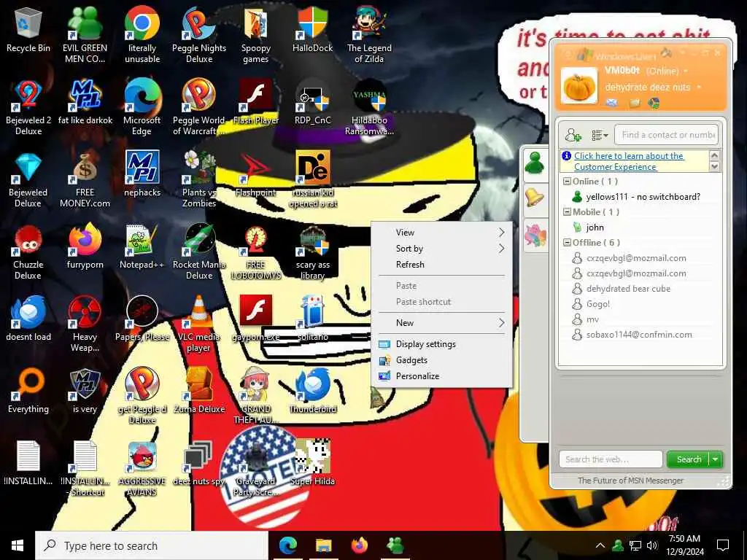The image size is (747, 560).
Task: Open the Notepad++ desktop shortcut
Action: point(142,248)
